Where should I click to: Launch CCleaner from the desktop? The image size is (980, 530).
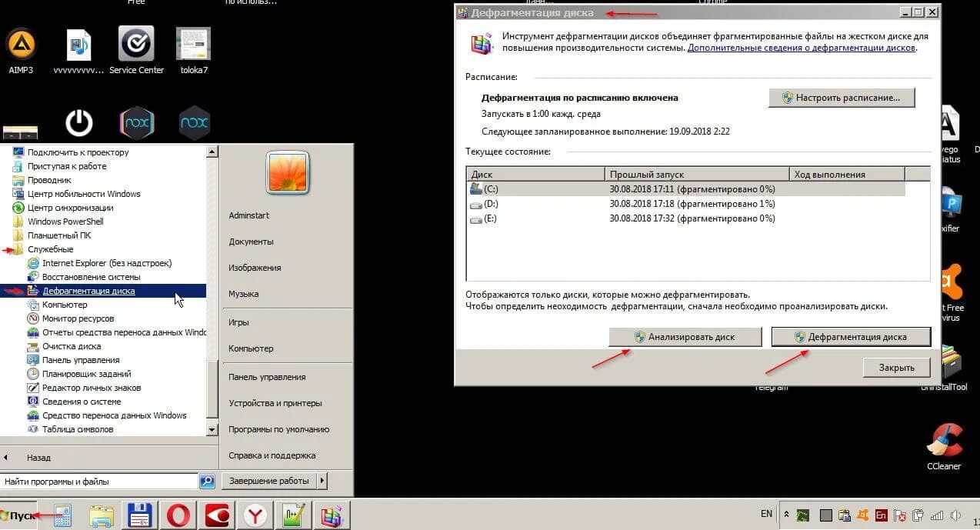tap(944, 445)
